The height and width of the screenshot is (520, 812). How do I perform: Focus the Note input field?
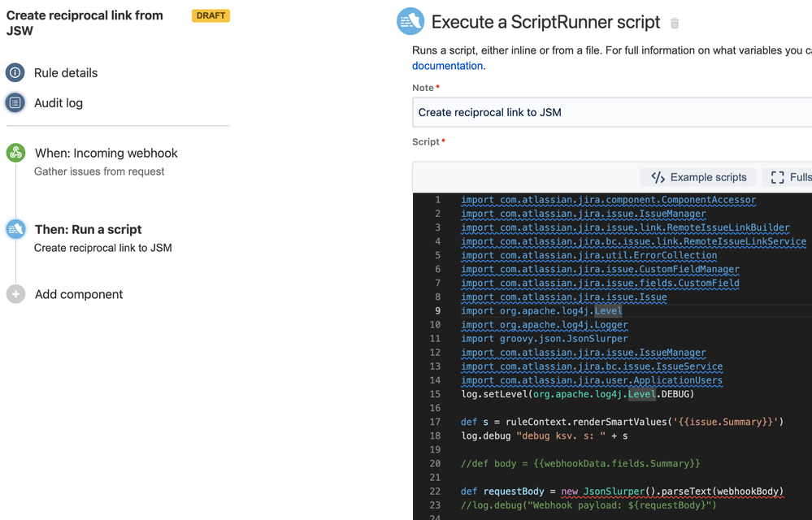[x=612, y=112]
